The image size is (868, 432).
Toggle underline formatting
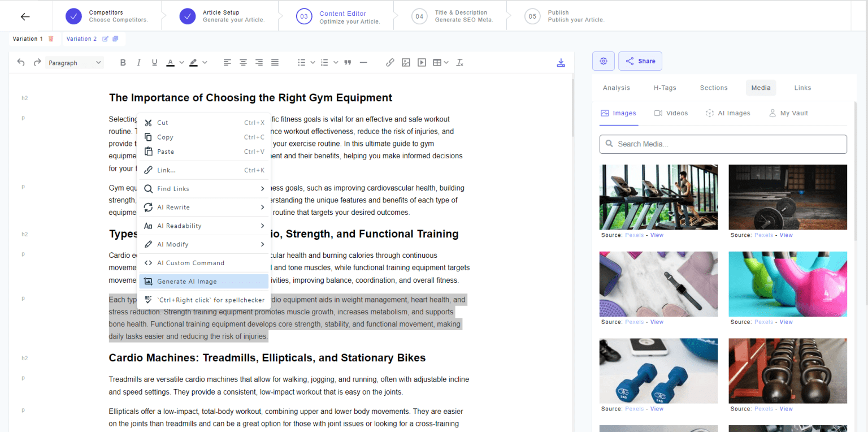pyautogui.click(x=154, y=63)
